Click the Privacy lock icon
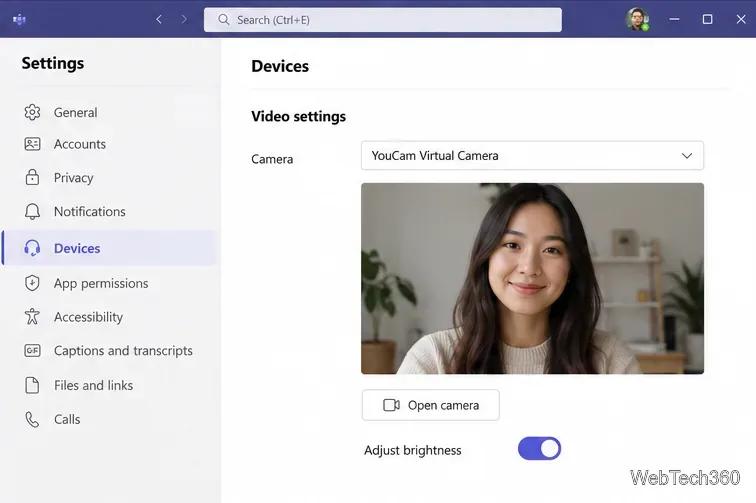 32,177
